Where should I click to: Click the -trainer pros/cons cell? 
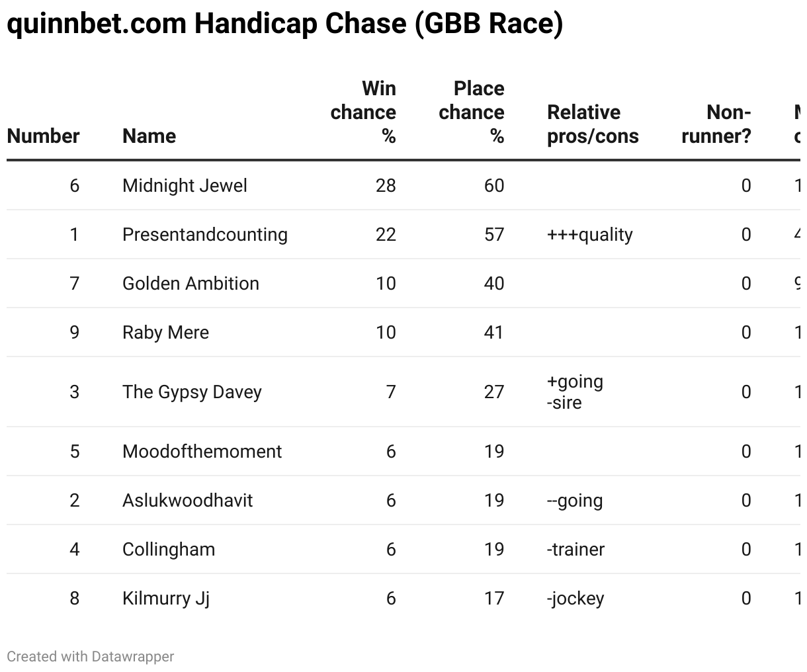[575, 550]
